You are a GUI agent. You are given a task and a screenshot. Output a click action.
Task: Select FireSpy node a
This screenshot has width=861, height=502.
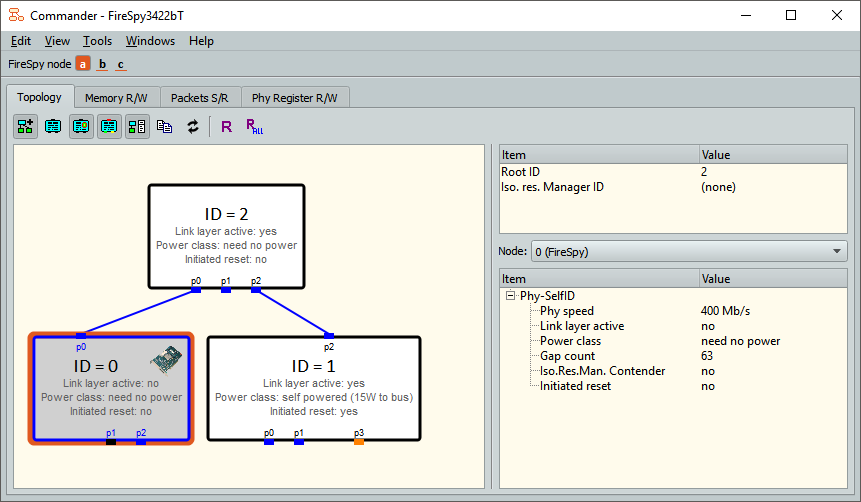[83, 64]
